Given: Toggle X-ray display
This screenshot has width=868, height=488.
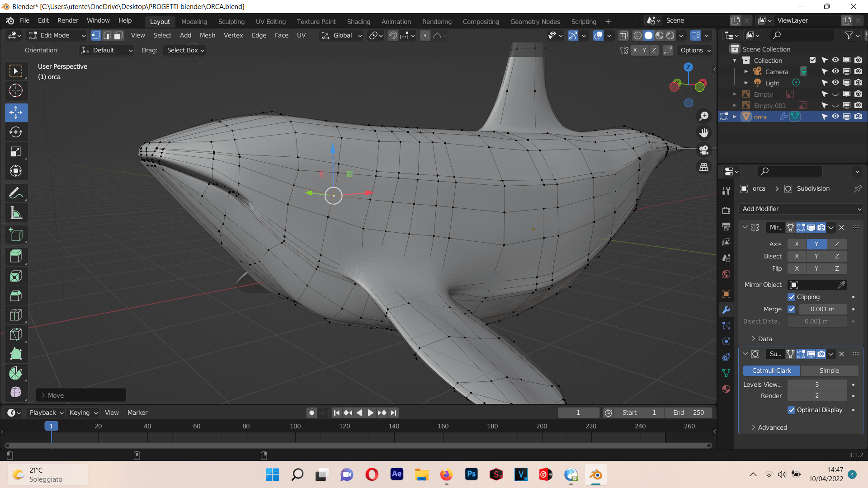Looking at the screenshot, I should pos(623,35).
